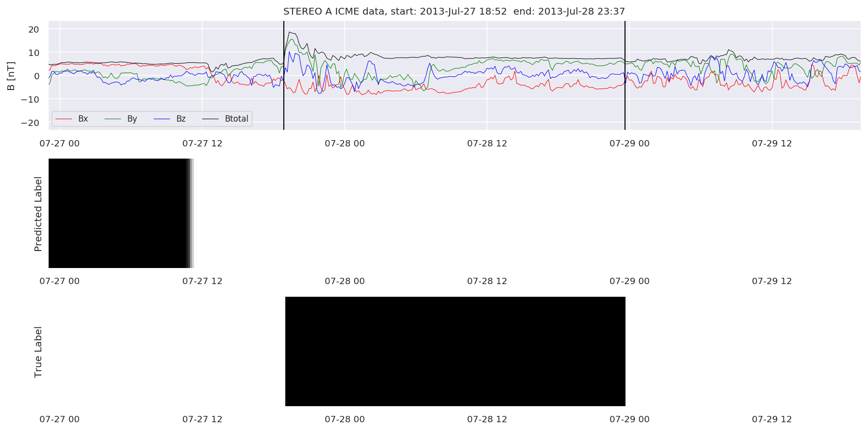
Task: Click the Bz legend label
Action: point(181,119)
